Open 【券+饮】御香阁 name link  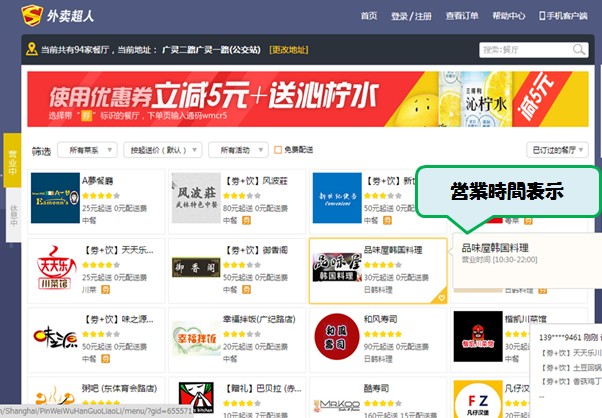[255, 250]
